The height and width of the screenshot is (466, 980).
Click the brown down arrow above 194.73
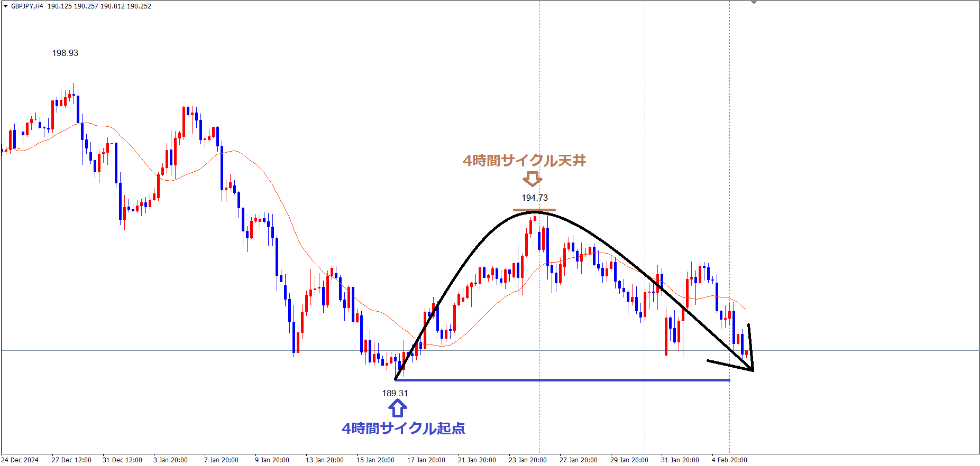tap(532, 179)
